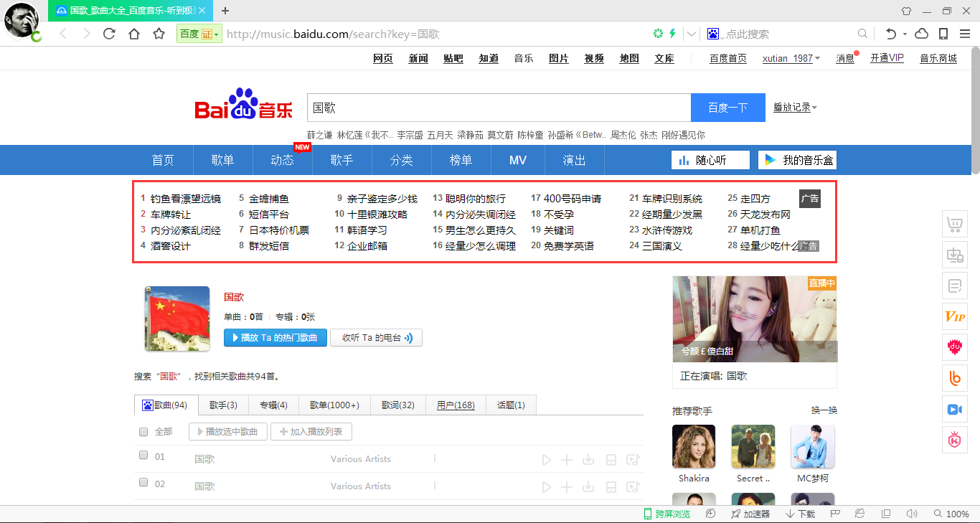Expand the 播放记录 dropdown
The image size is (980, 523).
coord(795,108)
